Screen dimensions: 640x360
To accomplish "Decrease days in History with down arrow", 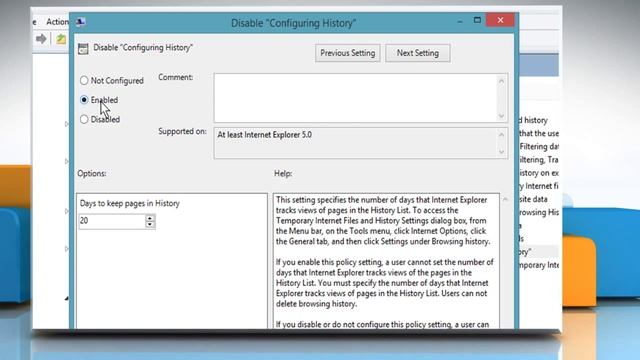I will tap(150, 225).
